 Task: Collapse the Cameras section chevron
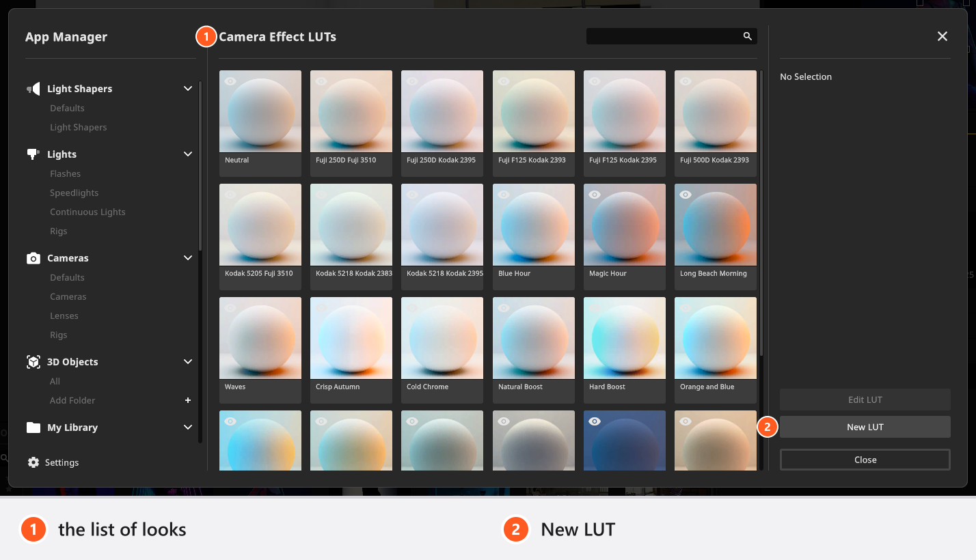[188, 258]
